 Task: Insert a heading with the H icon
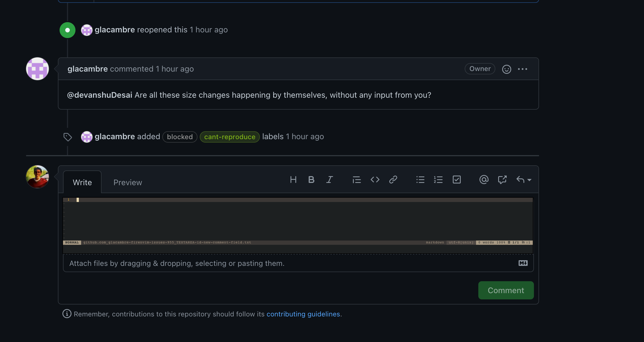(293, 180)
